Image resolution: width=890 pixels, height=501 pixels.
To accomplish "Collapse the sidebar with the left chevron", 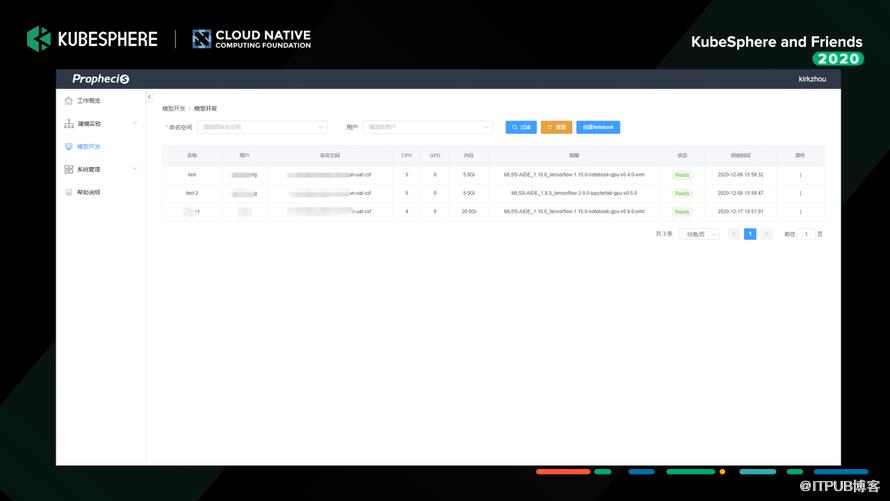I will 149,96.
